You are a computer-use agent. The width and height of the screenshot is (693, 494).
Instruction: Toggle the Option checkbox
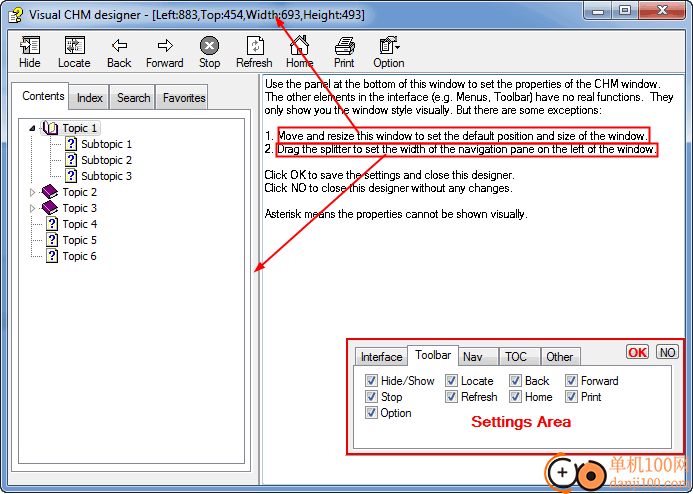371,413
